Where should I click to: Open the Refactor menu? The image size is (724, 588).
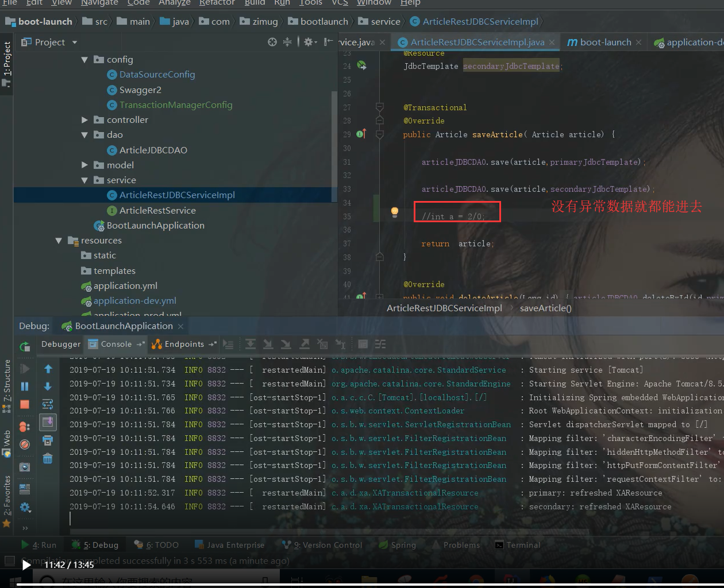217,3
